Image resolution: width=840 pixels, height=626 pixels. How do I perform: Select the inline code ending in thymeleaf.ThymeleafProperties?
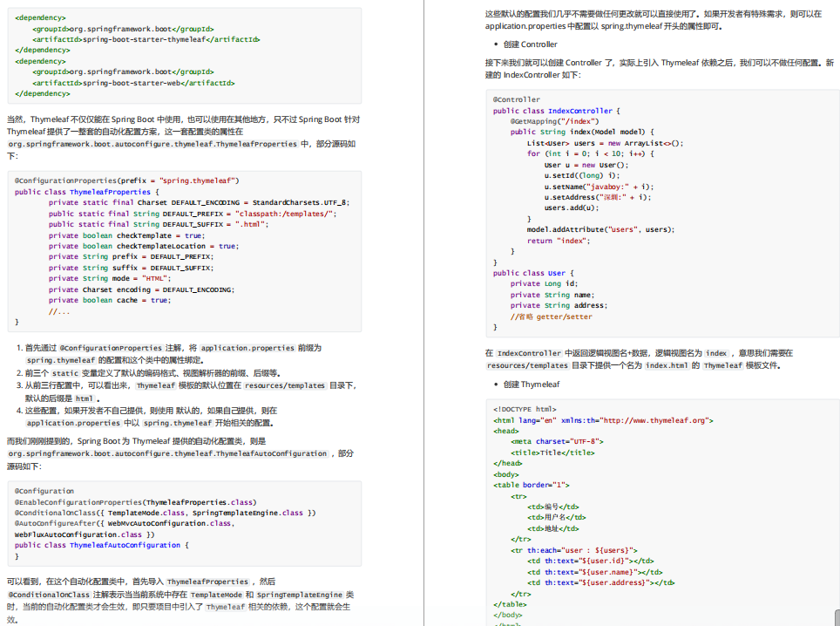[x=152, y=144]
